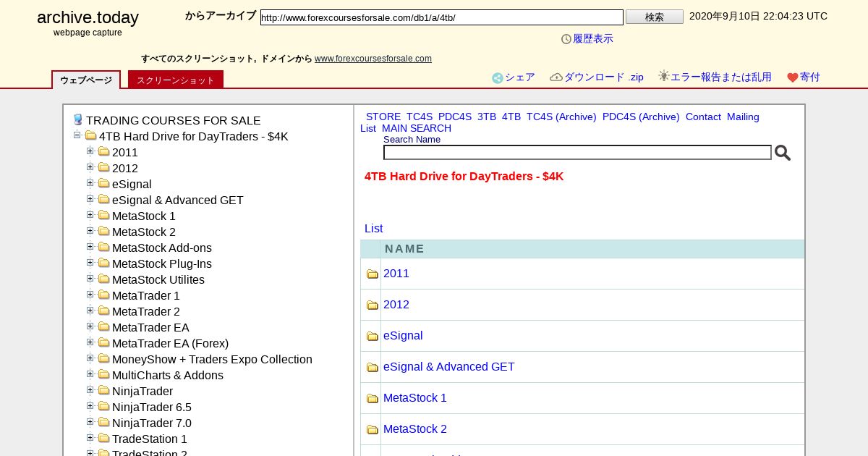Click the 寄付 donate link
Viewport: 868px width, 456px height.
coord(810,77)
